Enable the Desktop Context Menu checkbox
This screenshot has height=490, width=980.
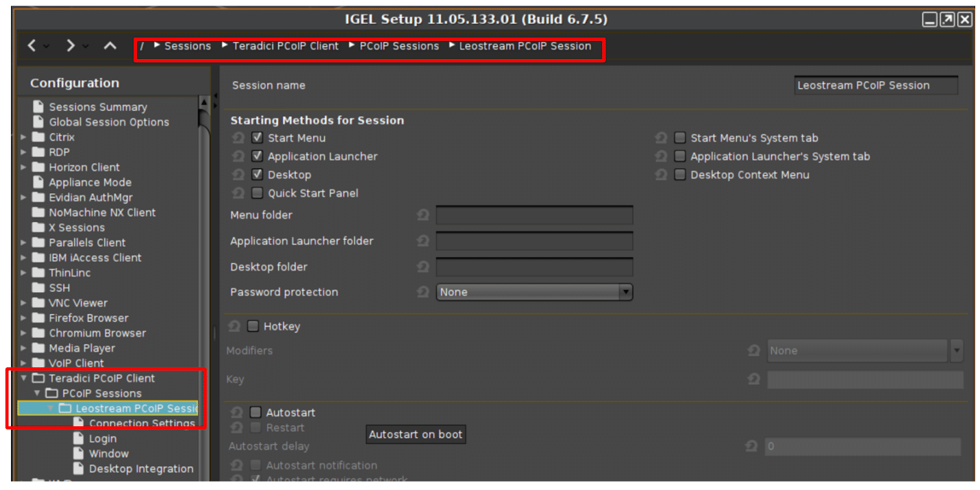pyautogui.click(x=680, y=175)
